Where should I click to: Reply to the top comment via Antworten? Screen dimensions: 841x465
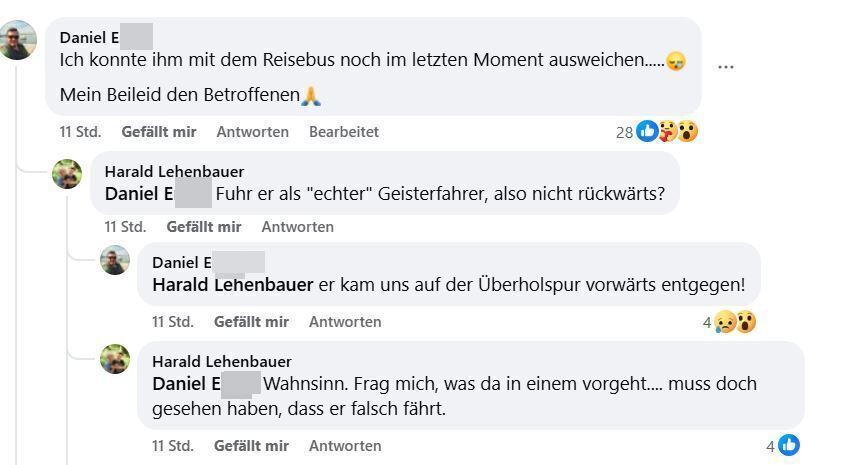252,132
